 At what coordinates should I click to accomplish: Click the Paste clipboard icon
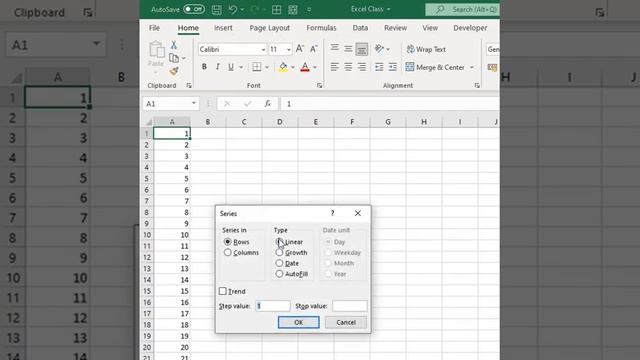pos(156,50)
